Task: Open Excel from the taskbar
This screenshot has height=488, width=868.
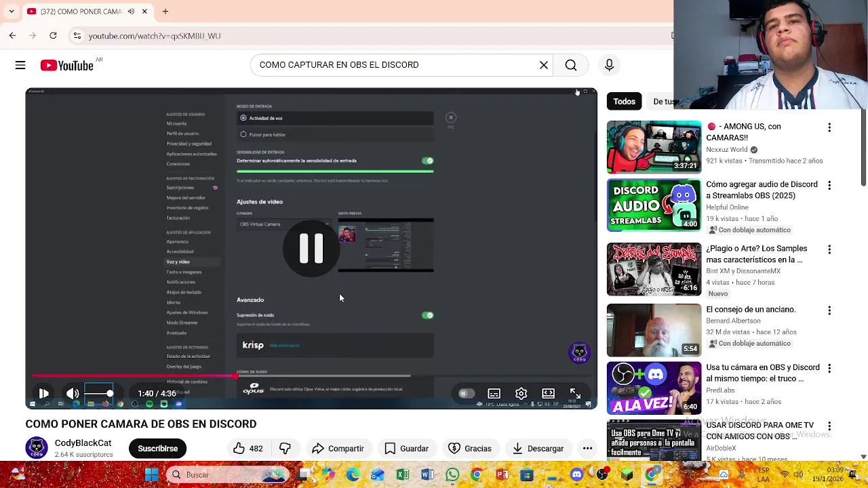Action: [403, 474]
